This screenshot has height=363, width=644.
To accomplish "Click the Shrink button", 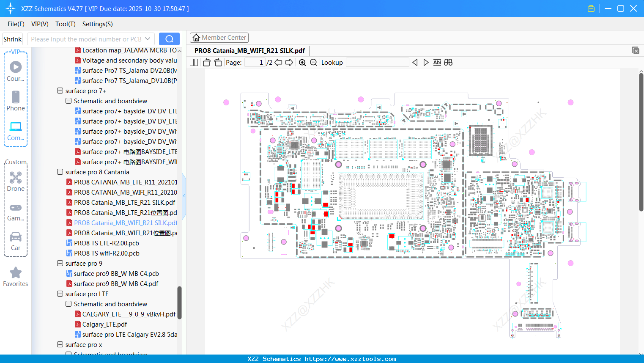I will point(12,39).
